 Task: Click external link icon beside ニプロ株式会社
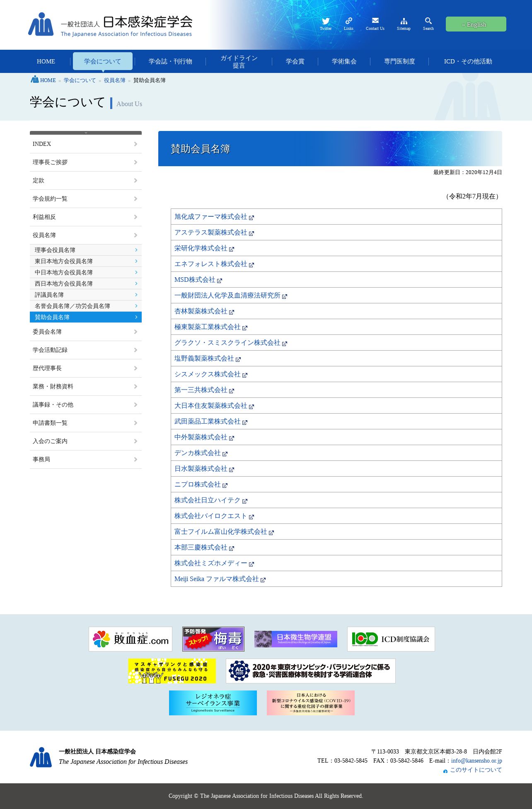click(225, 485)
